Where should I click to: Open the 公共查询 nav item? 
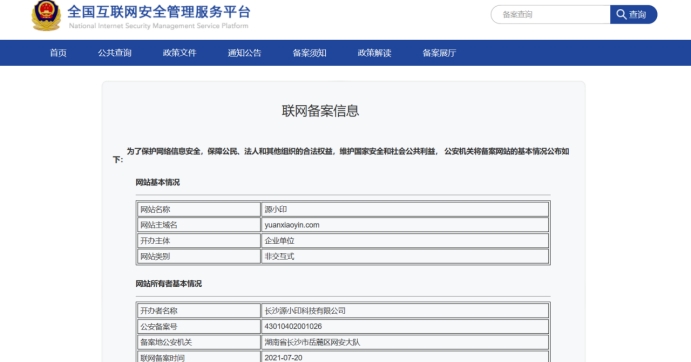click(x=115, y=53)
